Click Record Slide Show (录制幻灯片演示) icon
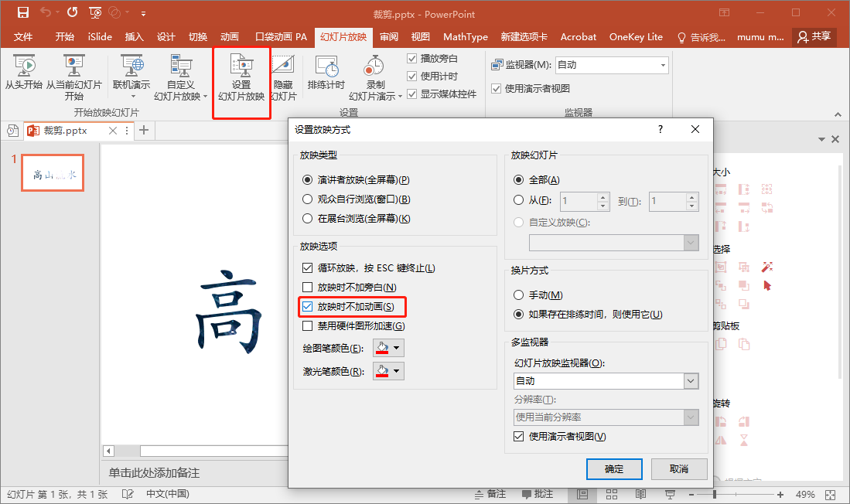Image resolution: width=850 pixels, height=504 pixels. 374,66
